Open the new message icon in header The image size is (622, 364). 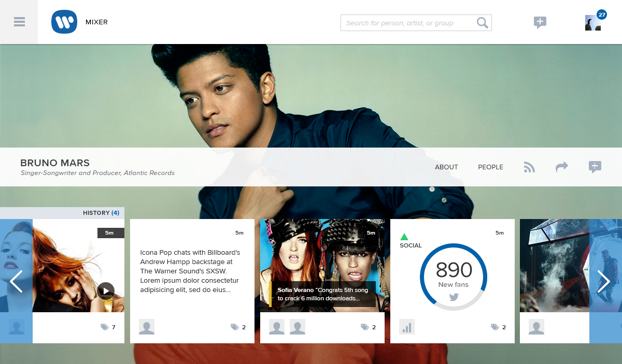point(540,22)
